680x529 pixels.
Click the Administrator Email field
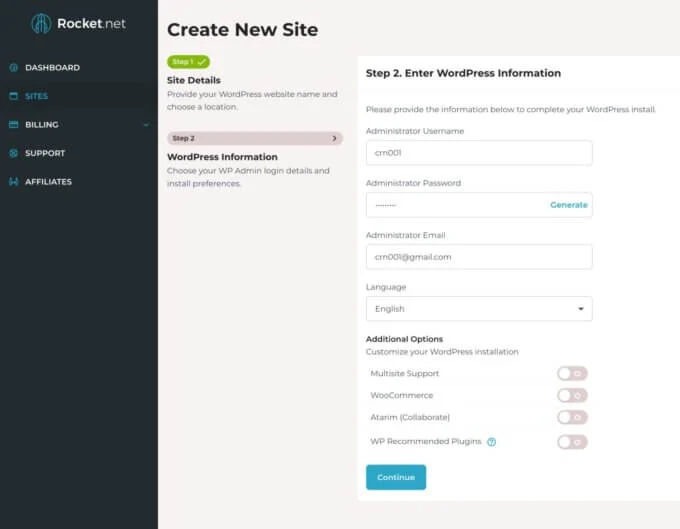click(x=479, y=257)
